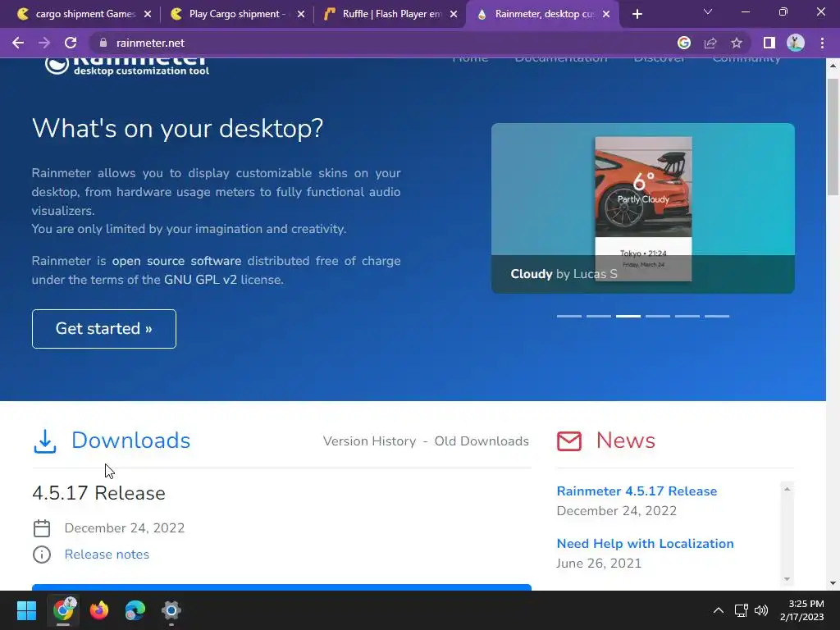Close the cargo shipment Games tab
840x630 pixels.
pos(148,14)
